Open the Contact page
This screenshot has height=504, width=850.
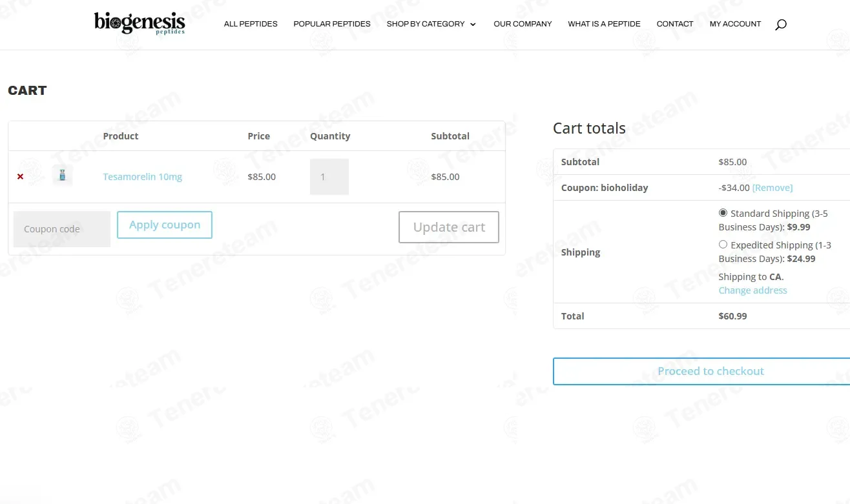[x=675, y=24]
